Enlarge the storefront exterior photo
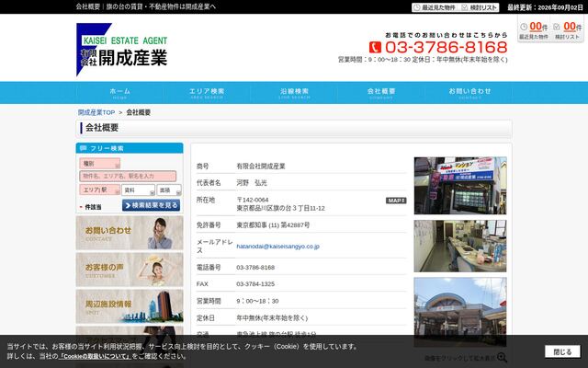This screenshot has width=588, height=368. [x=460, y=186]
